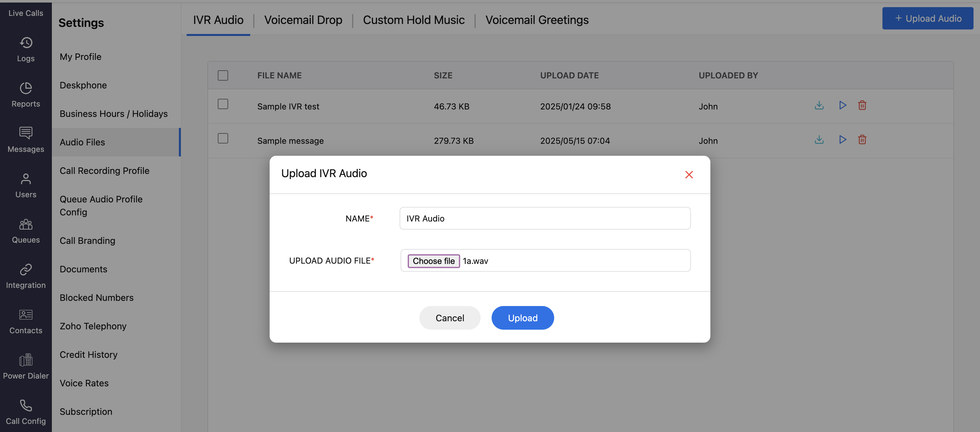The image size is (980, 432).
Task: Download the Sample IVR test file
Action: (819, 106)
